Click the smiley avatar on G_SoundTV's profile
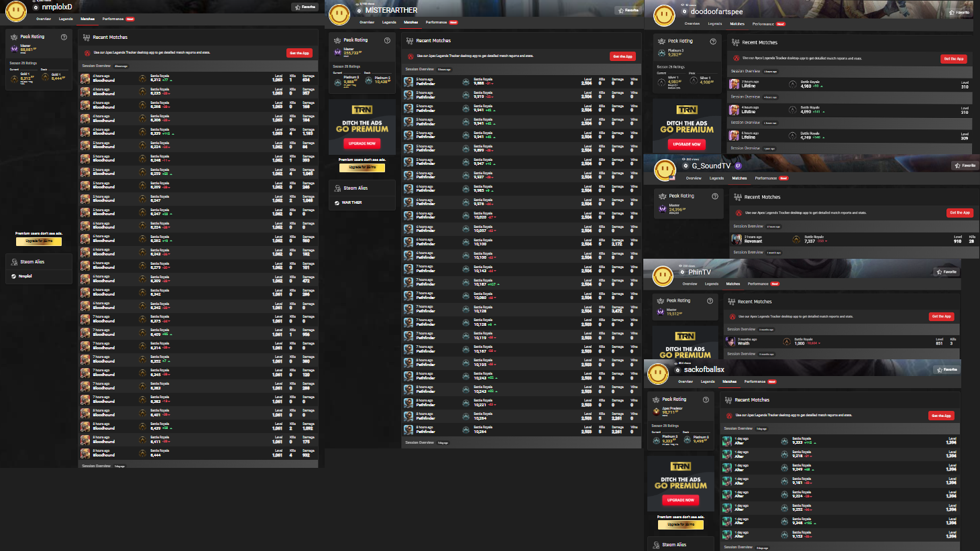 click(665, 170)
